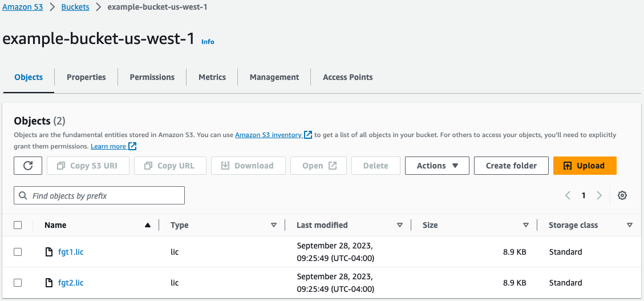Tick the checkbox for fgt2.lic
The height and width of the screenshot is (301, 644).
coord(18,283)
